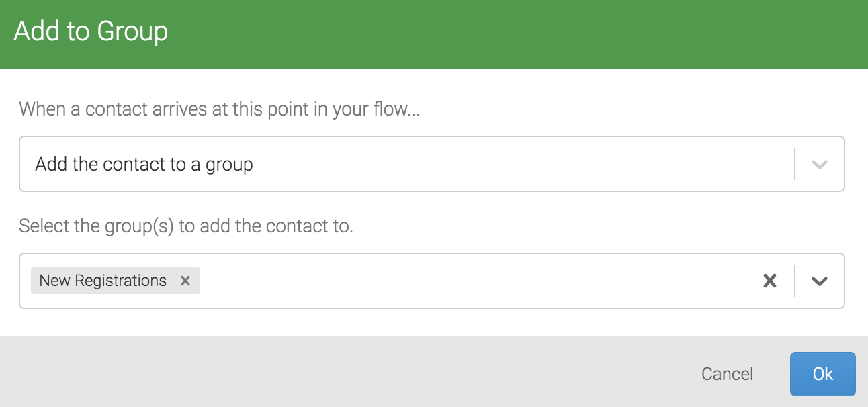Click the divider beside the action dropdown arrow
Viewport: 868px width, 407px height.
pos(795,165)
